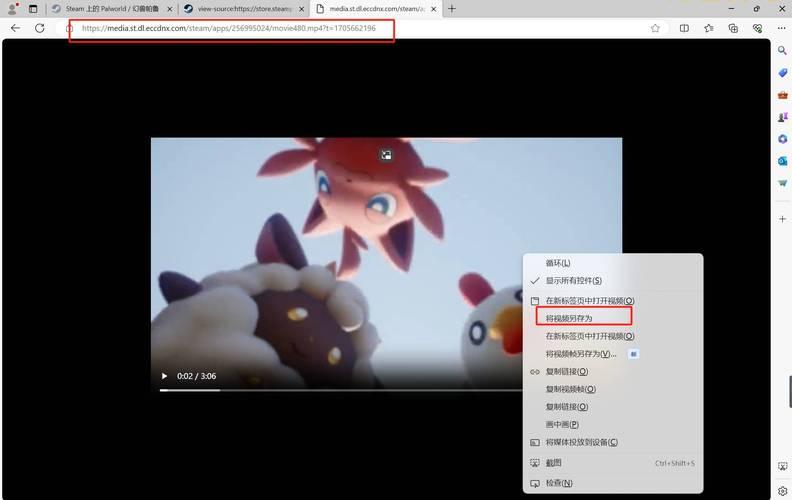The height and width of the screenshot is (500, 792).
Task: Click the play button on the video
Action: tap(165, 376)
